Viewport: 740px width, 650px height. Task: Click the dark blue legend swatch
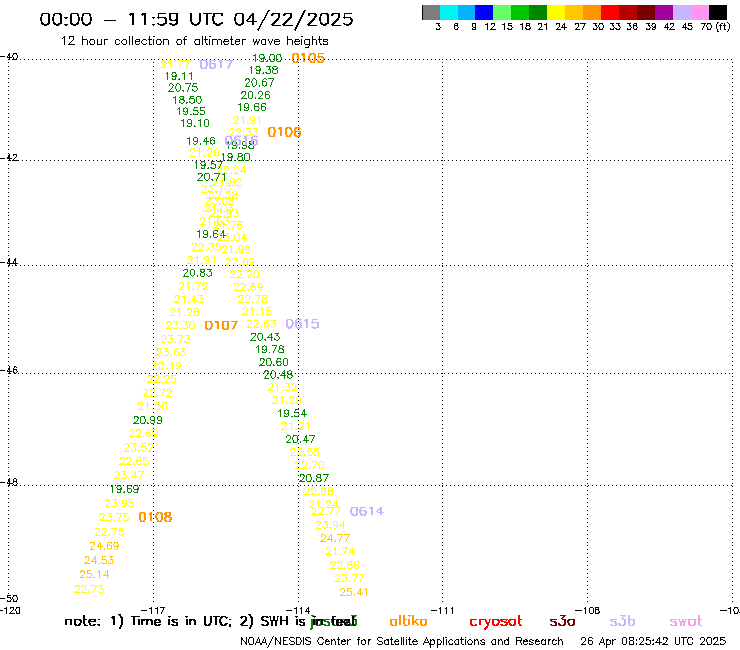click(x=484, y=12)
